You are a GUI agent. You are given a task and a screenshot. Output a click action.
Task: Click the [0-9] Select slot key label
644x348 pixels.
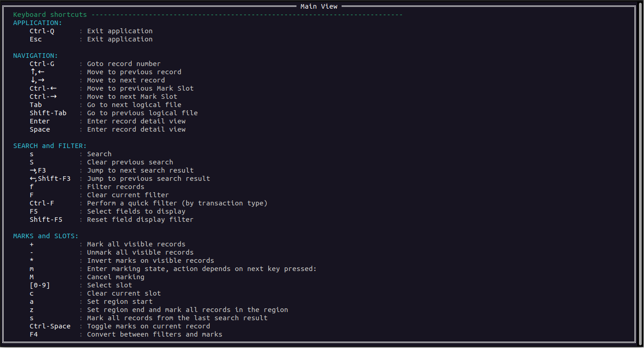[40, 285]
